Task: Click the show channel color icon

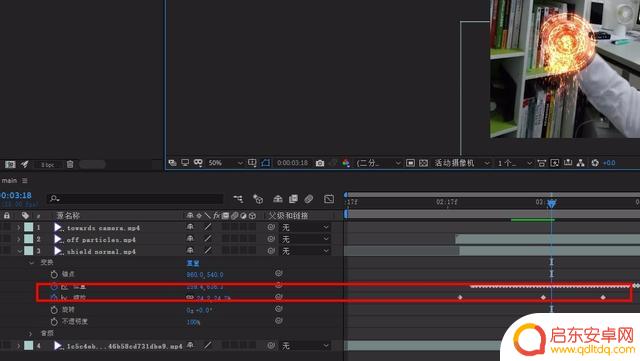Action: coord(346,163)
